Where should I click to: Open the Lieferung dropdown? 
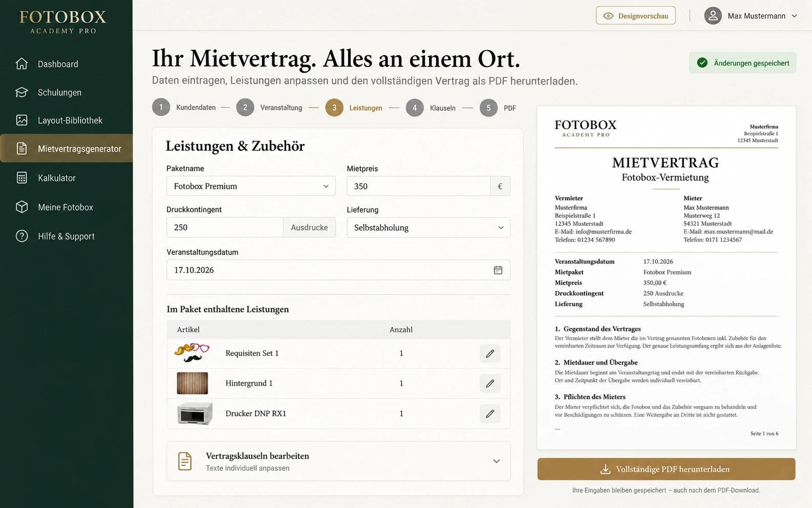click(x=429, y=228)
